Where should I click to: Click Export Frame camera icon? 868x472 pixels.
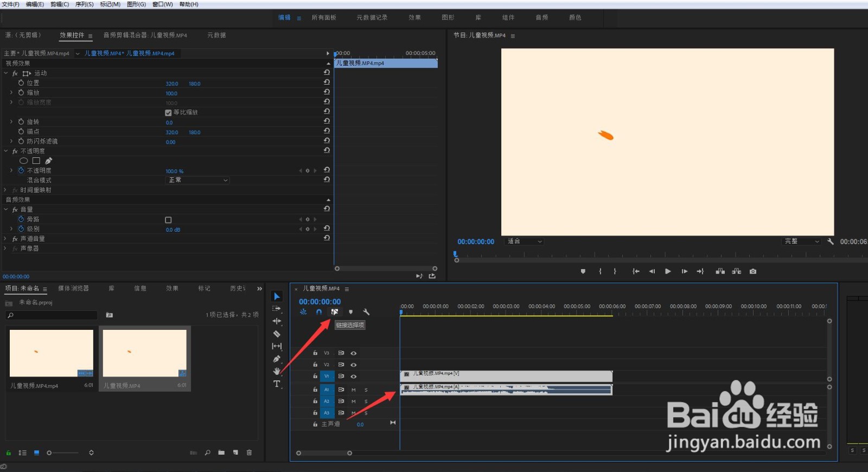(x=753, y=271)
